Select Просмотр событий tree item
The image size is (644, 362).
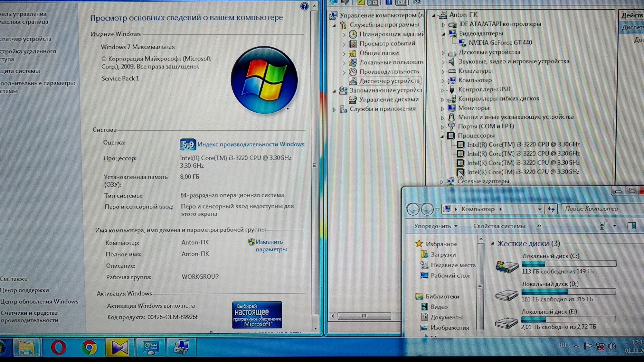[387, 43]
